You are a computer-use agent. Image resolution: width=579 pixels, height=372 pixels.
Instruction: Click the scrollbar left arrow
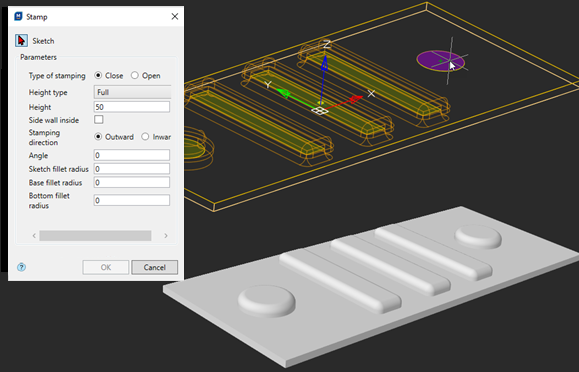point(34,236)
